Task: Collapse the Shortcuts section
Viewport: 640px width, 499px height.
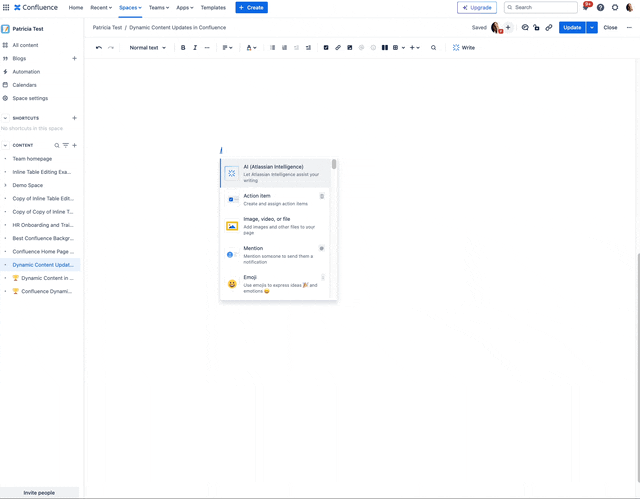Action: 5,118
